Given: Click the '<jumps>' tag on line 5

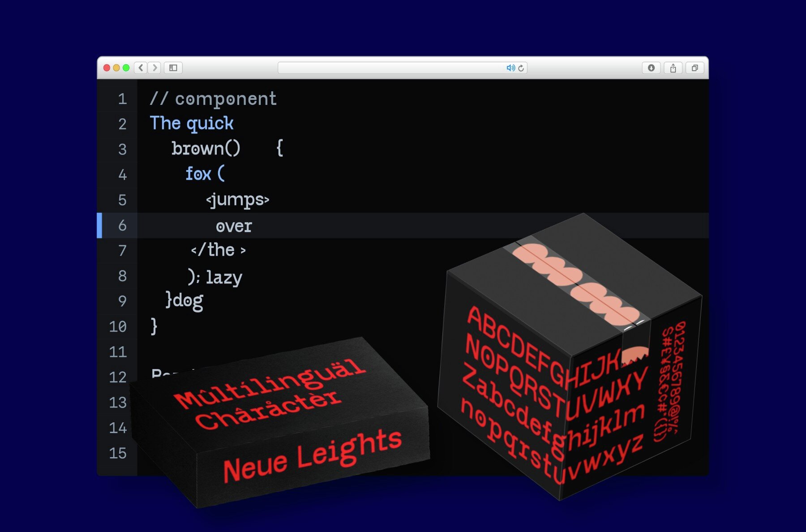Looking at the screenshot, I should click(x=238, y=200).
